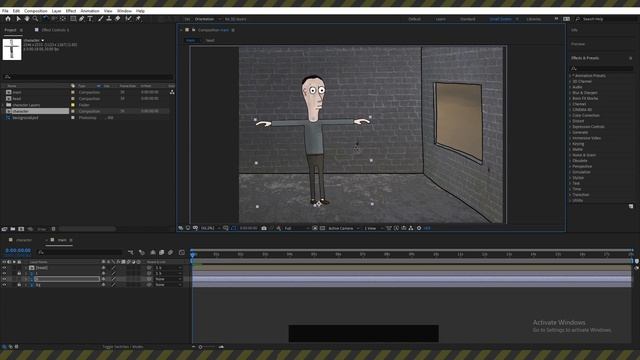Take snapshot with viewer camera icon
Viewport: 640px width, 360px height.
[x=264, y=228]
